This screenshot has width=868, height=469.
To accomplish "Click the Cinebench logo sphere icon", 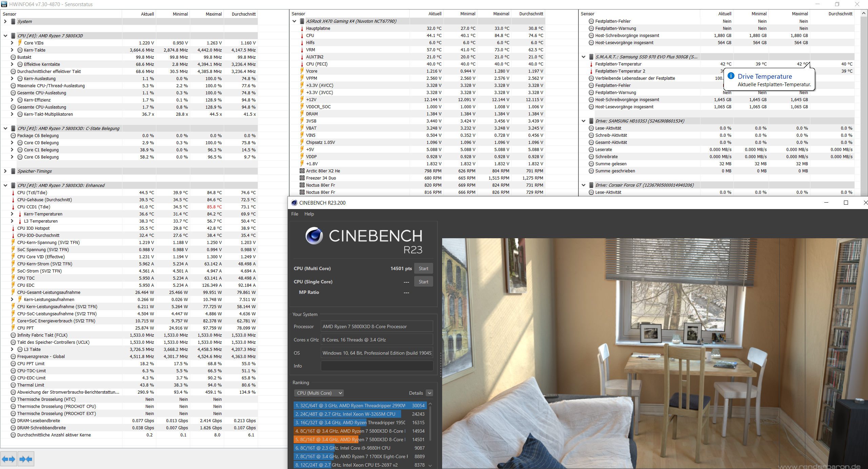I will point(314,236).
